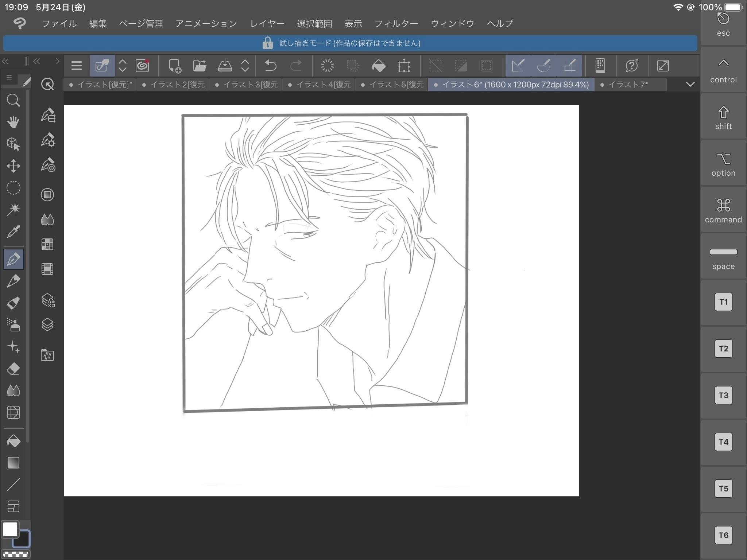Select the Gradient tool
Image resolution: width=747 pixels, height=560 pixels.
pyautogui.click(x=13, y=462)
